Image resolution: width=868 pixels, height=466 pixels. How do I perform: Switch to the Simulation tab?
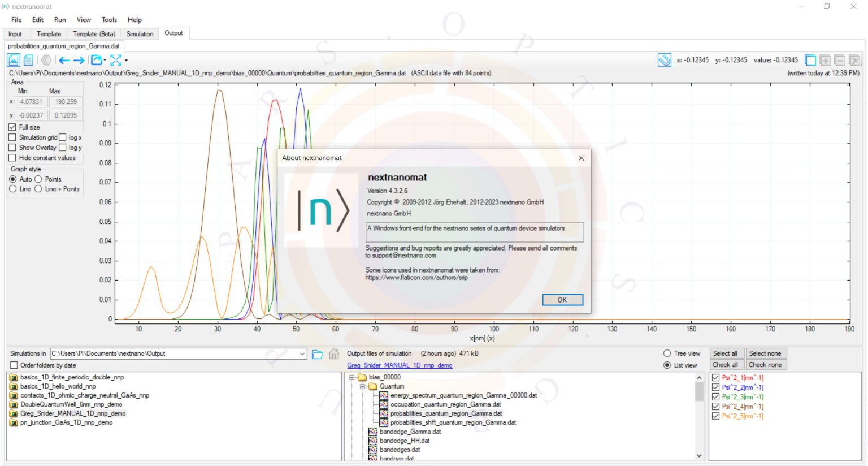point(139,33)
